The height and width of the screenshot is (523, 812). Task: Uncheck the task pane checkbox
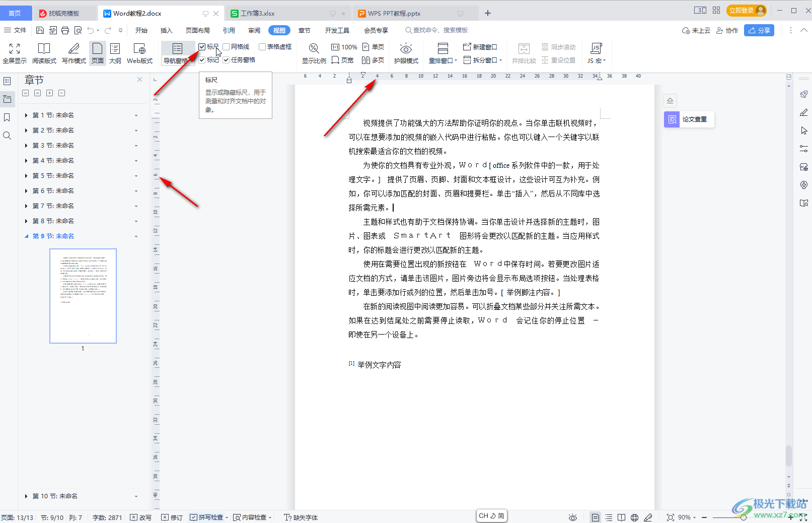click(227, 60)
